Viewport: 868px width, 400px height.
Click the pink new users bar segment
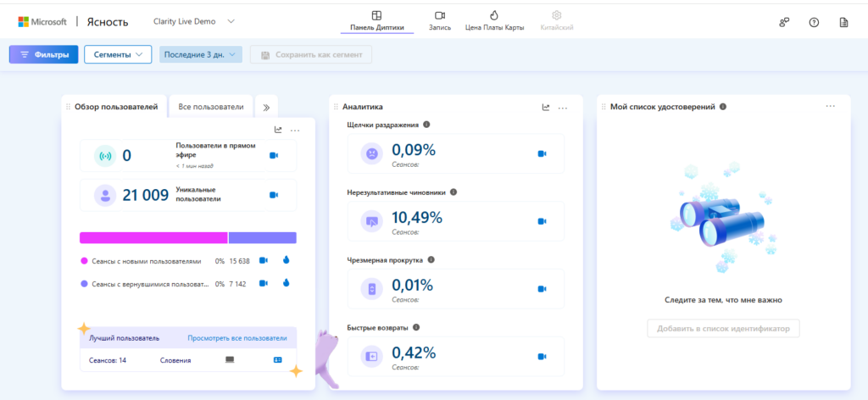[153, 238]
